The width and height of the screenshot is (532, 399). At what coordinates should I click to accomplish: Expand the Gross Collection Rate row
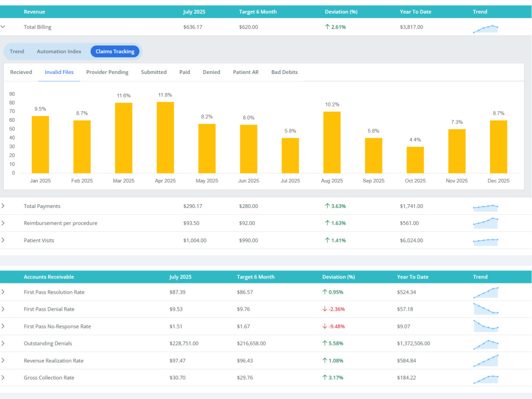(x=3, y=378)
